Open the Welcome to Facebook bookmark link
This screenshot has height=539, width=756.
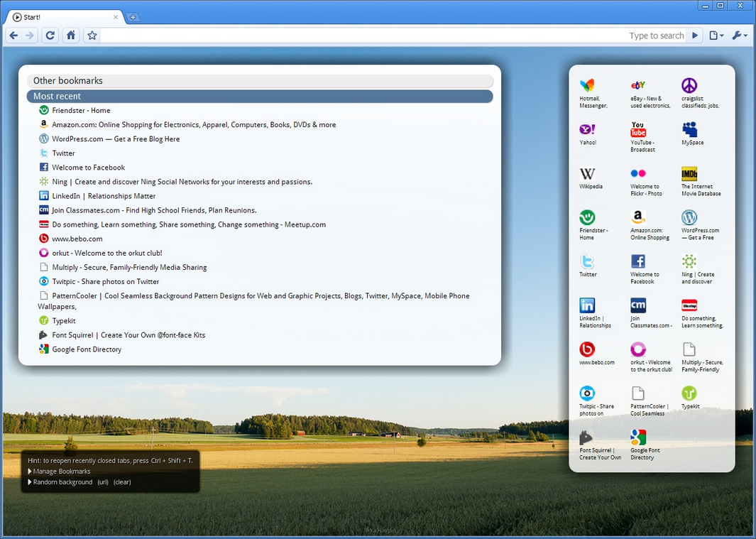[x=88, y=168]
